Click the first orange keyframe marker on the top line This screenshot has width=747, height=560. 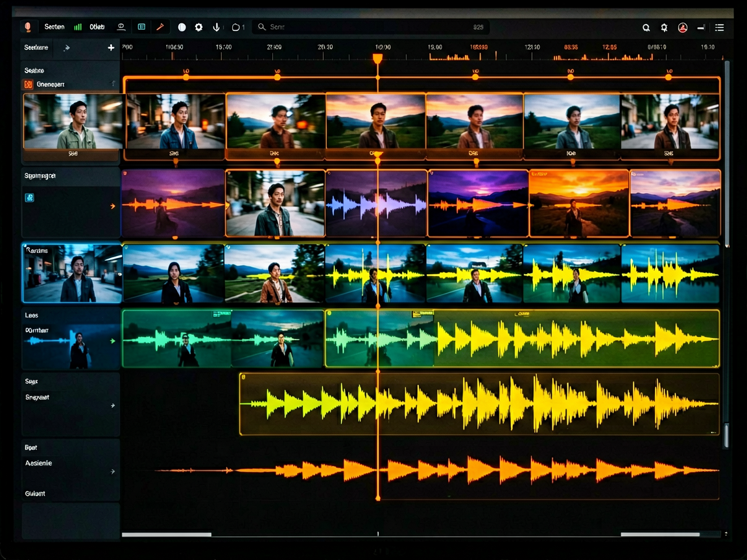pyautogui.click(x=186, y=76)
